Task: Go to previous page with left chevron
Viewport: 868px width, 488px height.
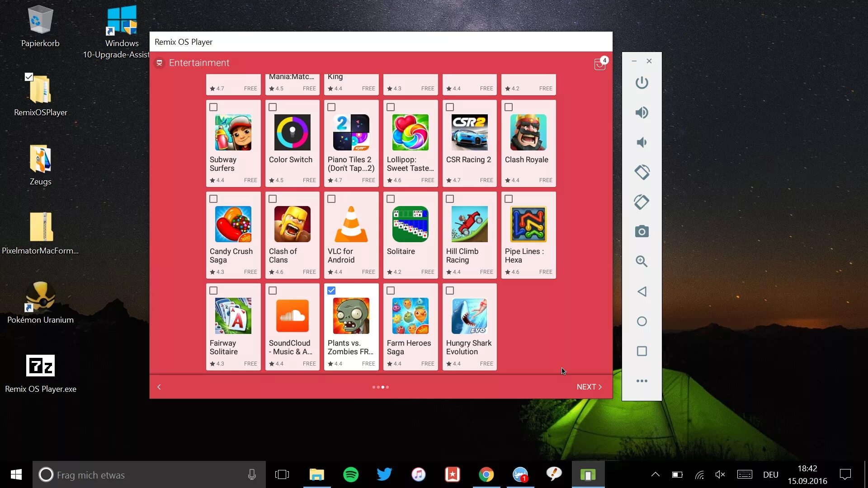Action: tap(159, 387)
